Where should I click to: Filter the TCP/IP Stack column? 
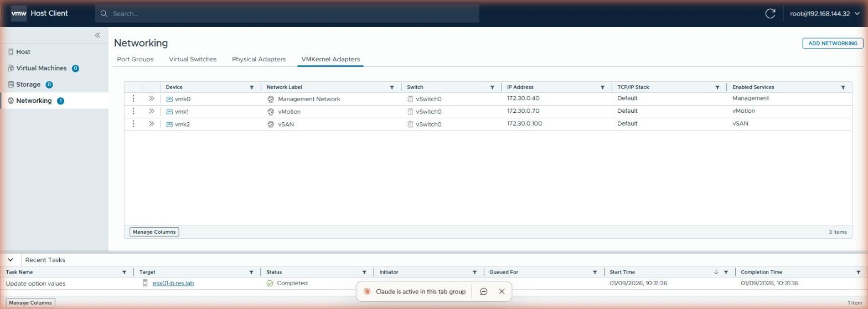[717, 87]
